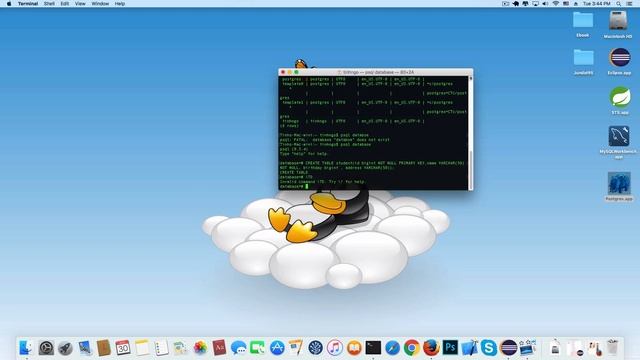Open Finder from the Dock
Viewport: 640px width, 360px height.
[x=27, y=348]
